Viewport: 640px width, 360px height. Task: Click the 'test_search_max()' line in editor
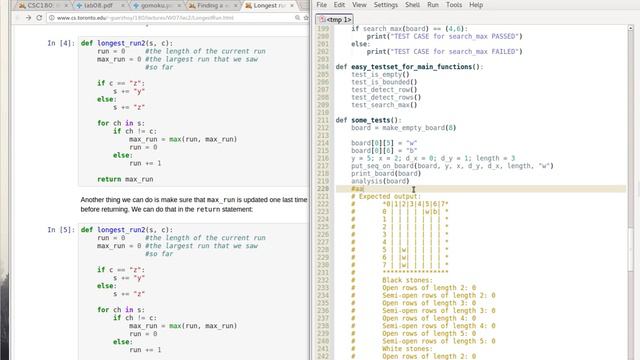[384, 105]
